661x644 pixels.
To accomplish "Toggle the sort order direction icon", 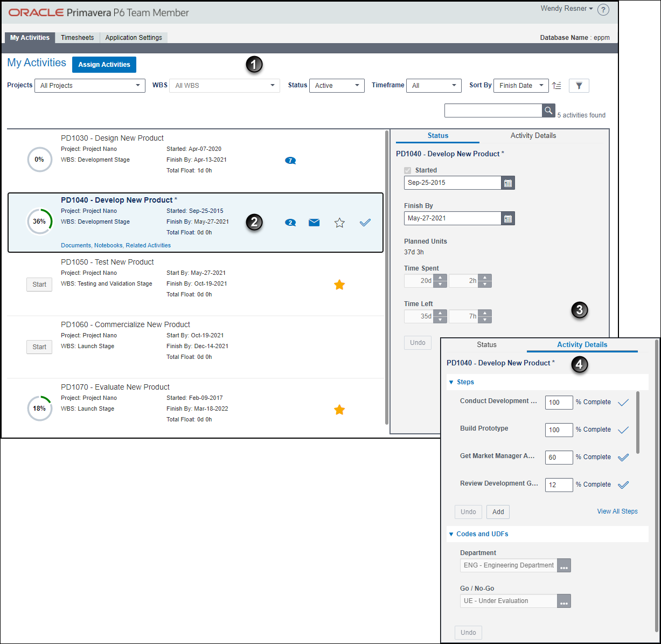I will (x=557, y=86).
